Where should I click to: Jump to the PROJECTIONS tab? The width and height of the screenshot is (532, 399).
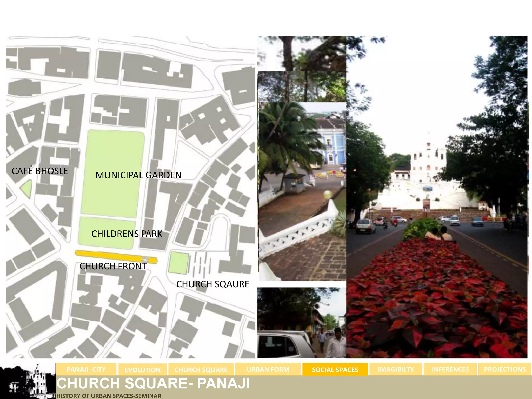[505, 369]
